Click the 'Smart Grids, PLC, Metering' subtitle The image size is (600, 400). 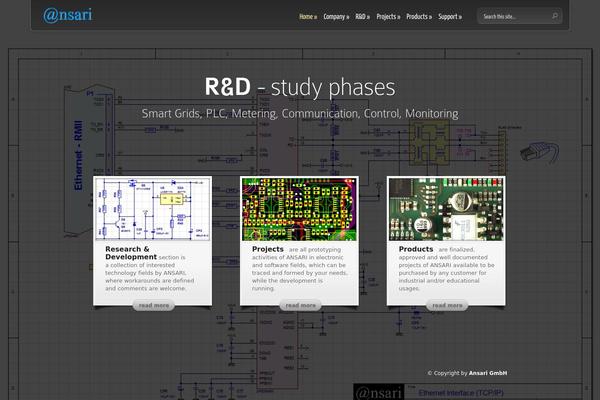[300, 114]
